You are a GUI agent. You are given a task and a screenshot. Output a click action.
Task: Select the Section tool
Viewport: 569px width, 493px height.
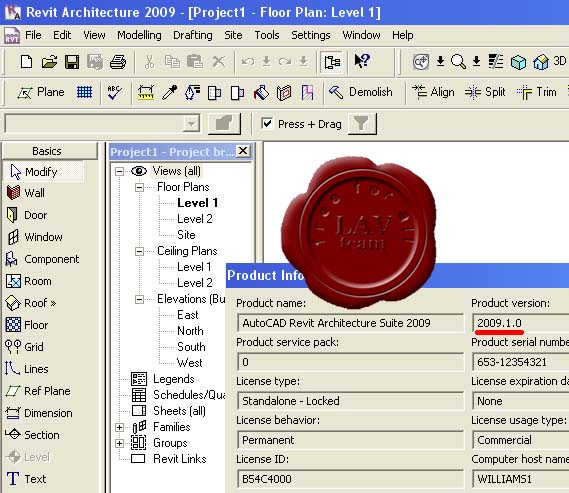coord(32,435)
